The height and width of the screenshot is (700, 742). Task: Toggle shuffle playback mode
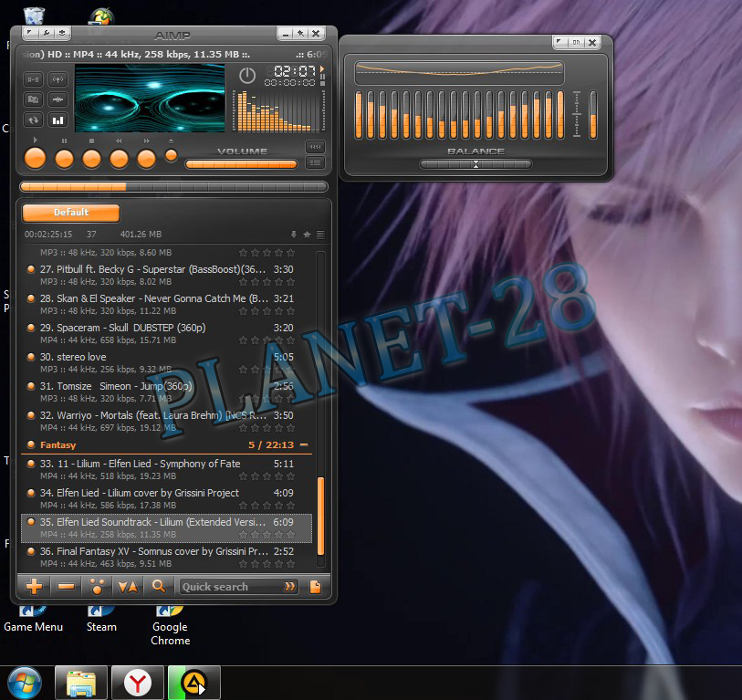pos(57,79)
